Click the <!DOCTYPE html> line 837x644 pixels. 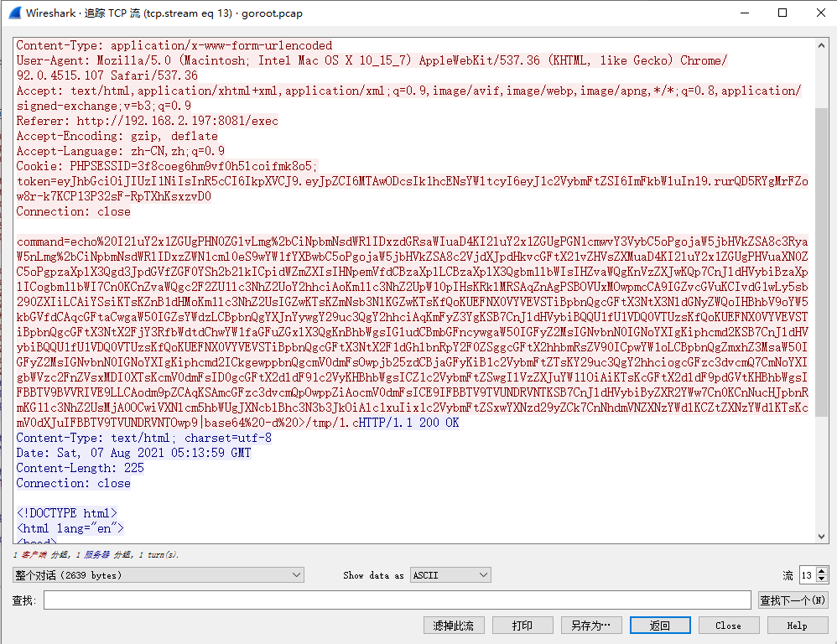(67, 513)
